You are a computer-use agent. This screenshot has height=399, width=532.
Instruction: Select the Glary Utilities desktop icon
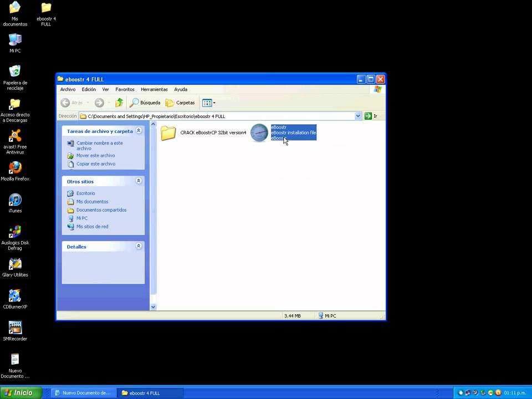tap(15, 267)
